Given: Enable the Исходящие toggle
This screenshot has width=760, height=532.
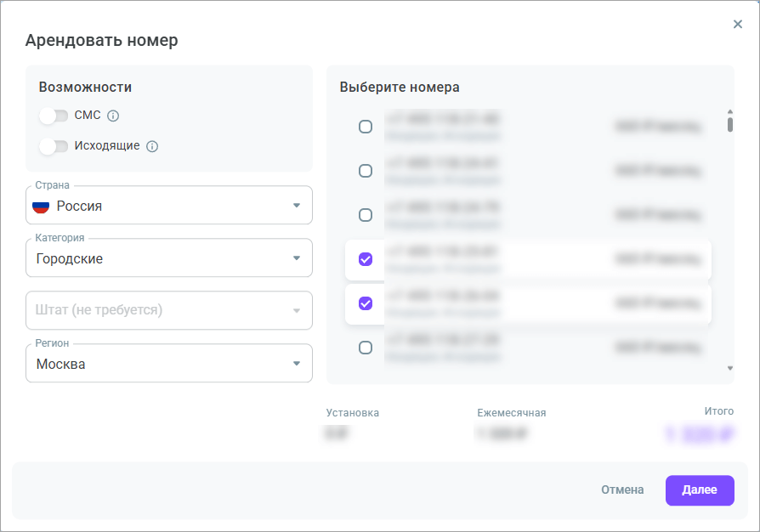Looking at the screenshot, I should pyautogui.click(x=54, y=145).
